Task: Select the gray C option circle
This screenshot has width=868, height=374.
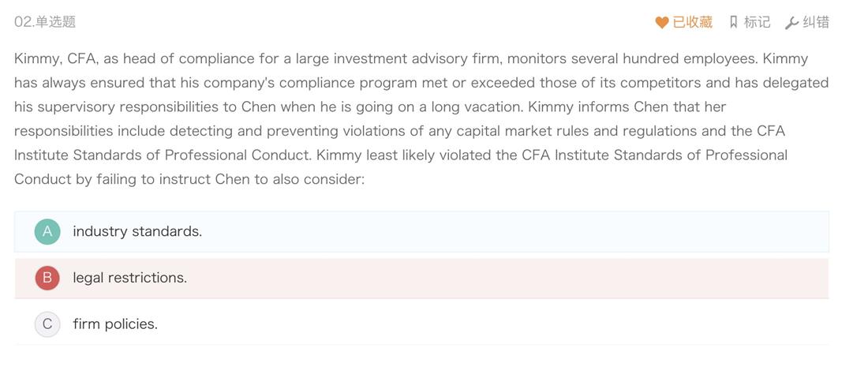Action: 47,324
